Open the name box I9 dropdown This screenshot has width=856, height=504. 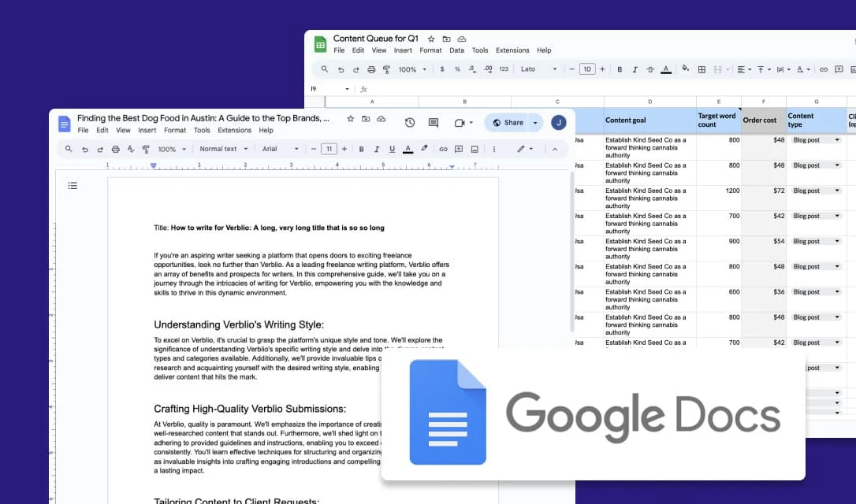(347, 89)
